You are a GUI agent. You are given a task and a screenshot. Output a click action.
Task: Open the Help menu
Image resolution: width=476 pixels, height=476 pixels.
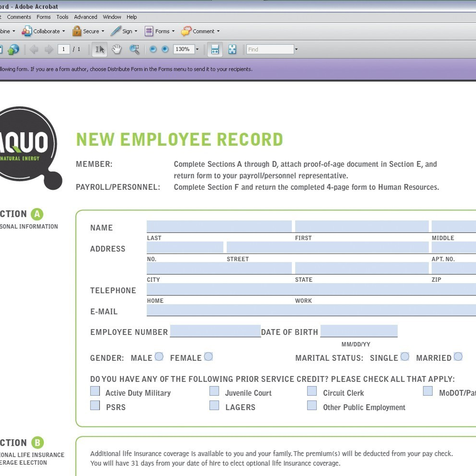pyautogui.click(x=131, y=17)
